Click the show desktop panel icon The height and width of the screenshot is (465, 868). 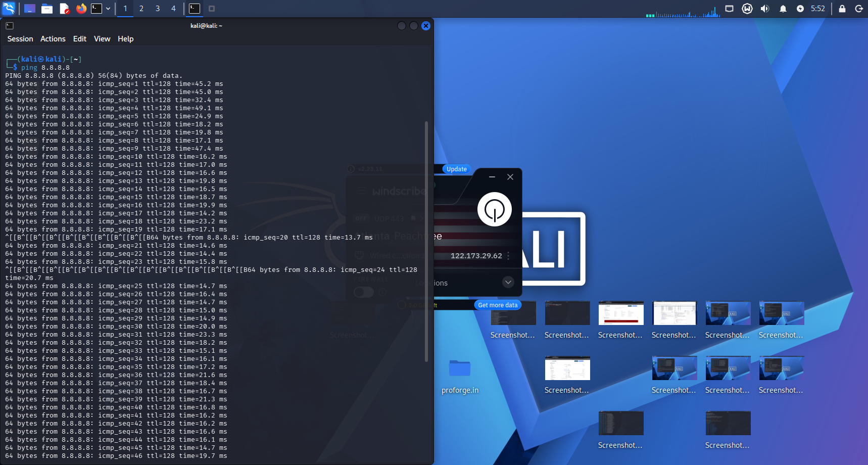pyautogui.click(x=30, y=9)
